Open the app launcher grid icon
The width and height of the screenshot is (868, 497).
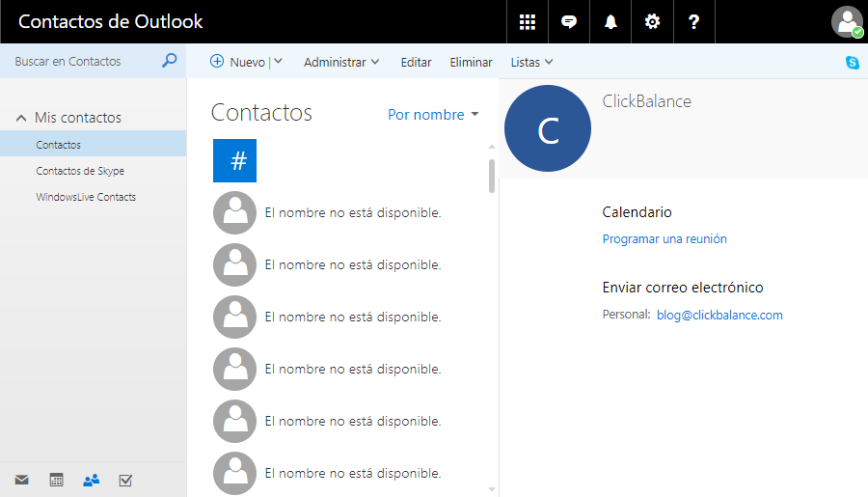(528, 21)
